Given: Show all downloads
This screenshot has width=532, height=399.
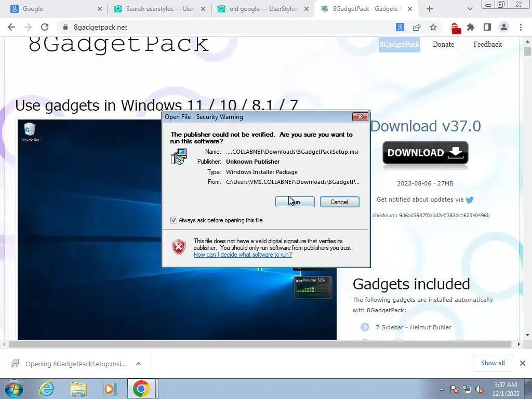Looking at the screenshot, I should click(x=493, y=363).
